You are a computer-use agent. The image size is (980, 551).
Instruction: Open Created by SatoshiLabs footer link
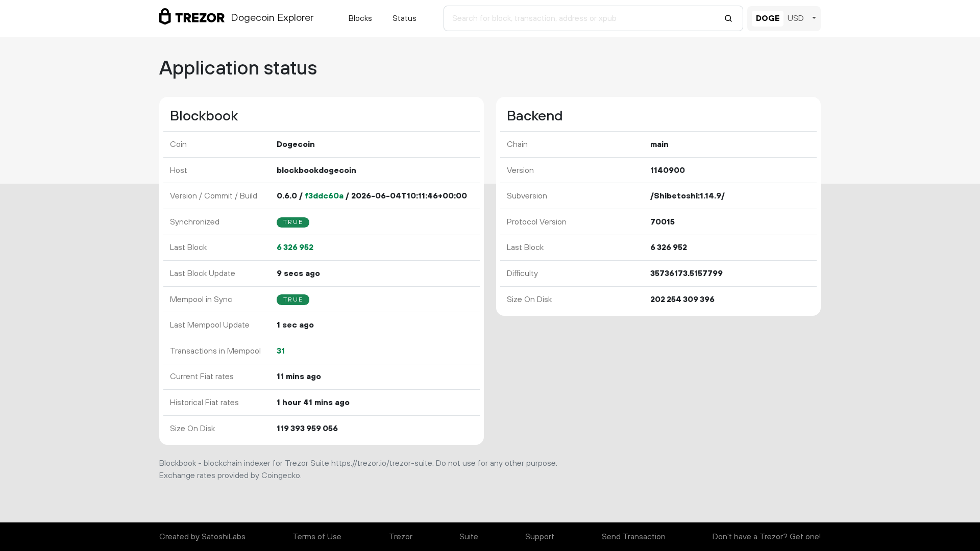(202, 537)
